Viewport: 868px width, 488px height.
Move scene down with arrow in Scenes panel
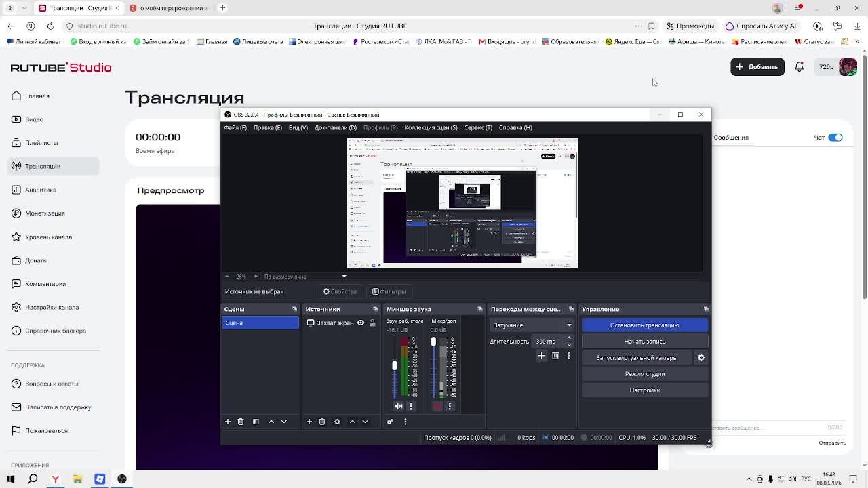pyautogui.click(x=284, y=422)
